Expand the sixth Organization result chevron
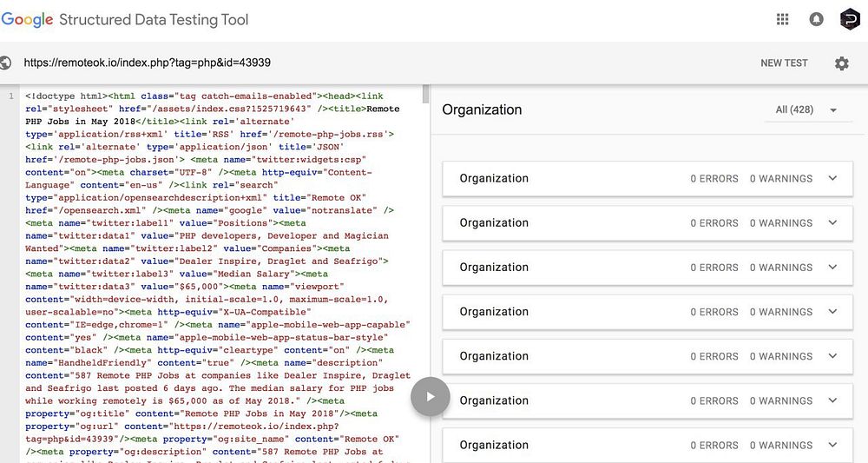The image size is (868, 463). click(832, 400)
